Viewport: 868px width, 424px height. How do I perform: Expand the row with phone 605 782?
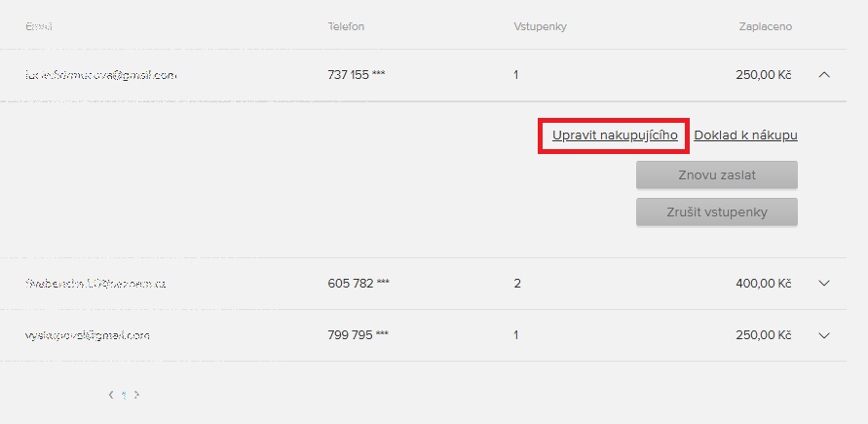point(824,284)
